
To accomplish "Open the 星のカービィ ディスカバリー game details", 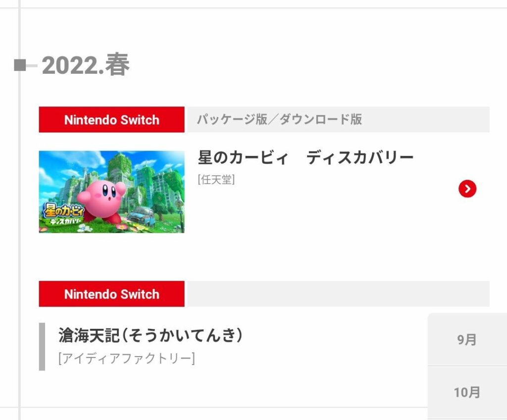I will 305,156.
